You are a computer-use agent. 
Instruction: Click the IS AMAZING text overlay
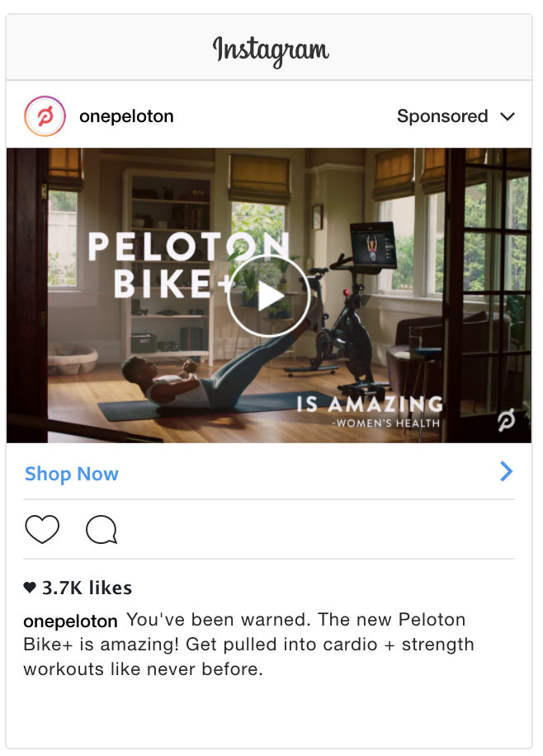tap(370, 404)
